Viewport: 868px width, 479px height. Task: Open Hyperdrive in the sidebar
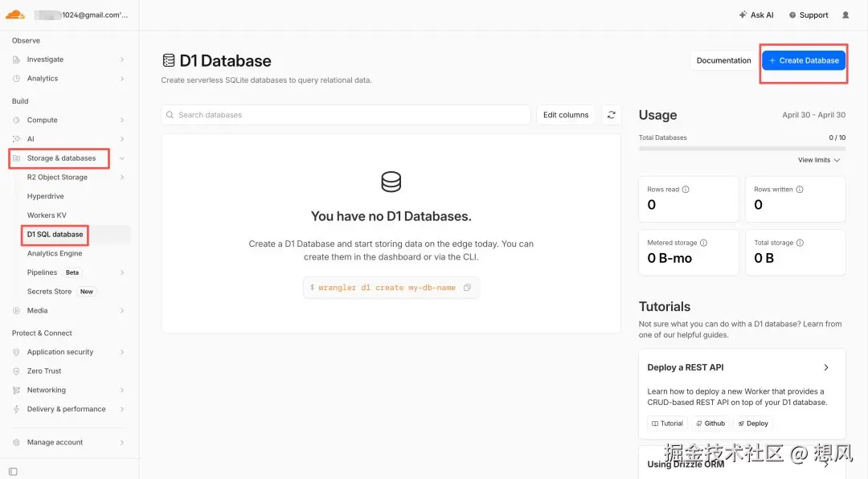coord(45,196)
